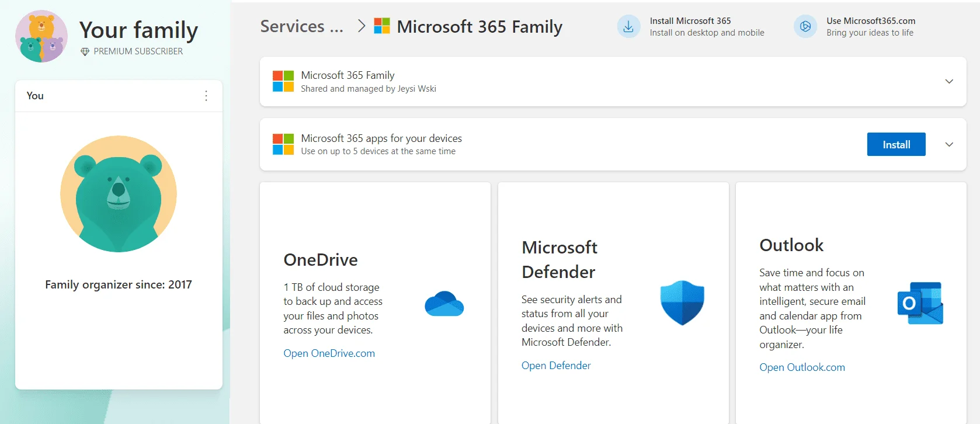Screen dimensions: 980x424
Task: Click the PREMIUM SUBSCRIBER label
Action: point(138,51)
